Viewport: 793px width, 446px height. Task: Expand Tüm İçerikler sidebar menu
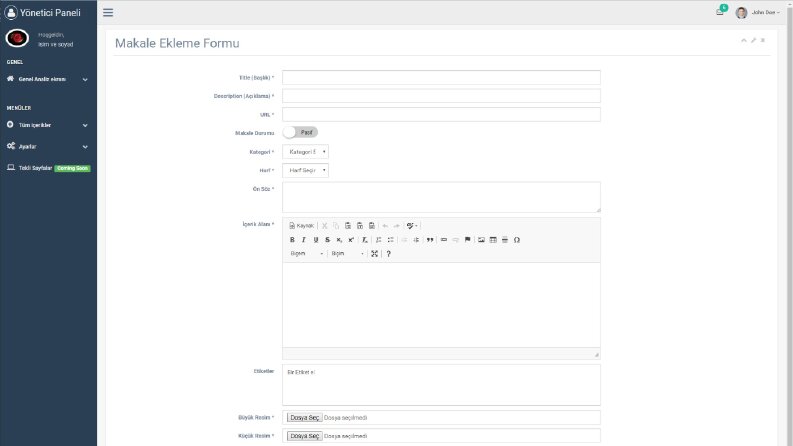pyautogui.click(x=48, y=125)
